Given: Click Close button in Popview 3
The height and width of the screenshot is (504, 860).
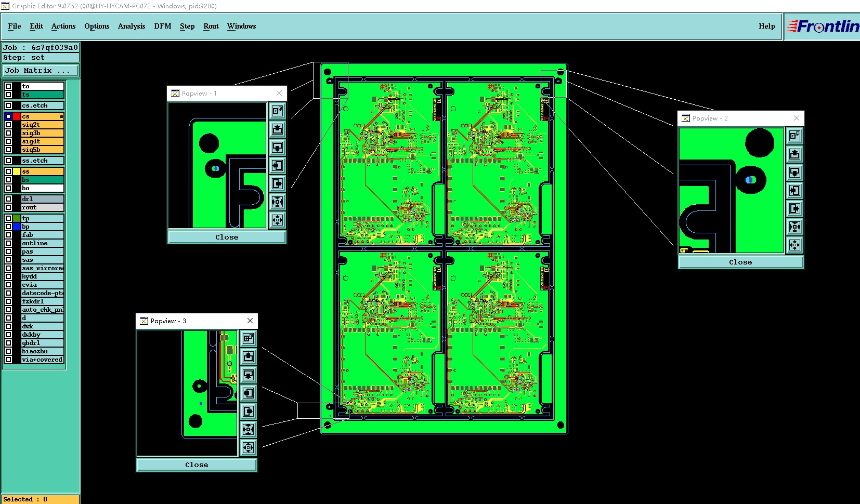Looking at the screenshot, I should [x=197, y=465].
